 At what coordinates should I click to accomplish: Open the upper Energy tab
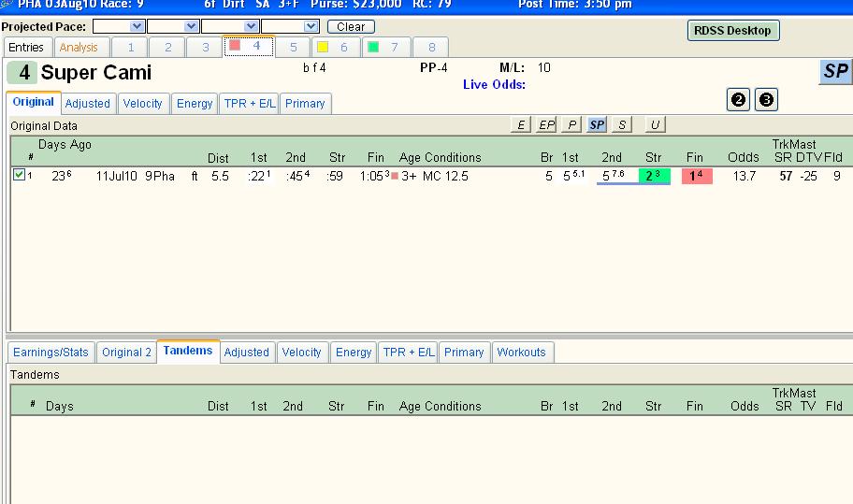click(x=195, y=103)
